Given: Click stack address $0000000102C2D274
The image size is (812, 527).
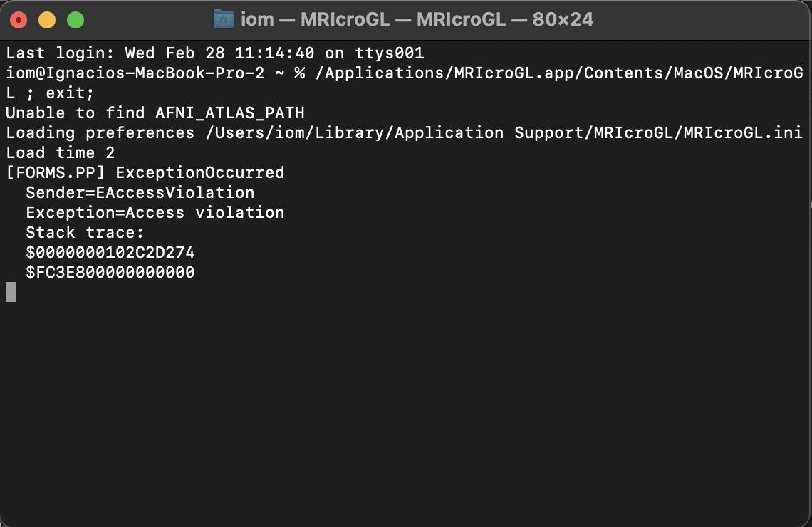Looking at the screenshot, I should tap(110, 253).
